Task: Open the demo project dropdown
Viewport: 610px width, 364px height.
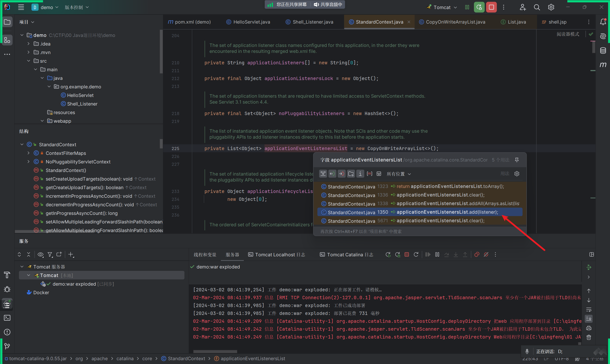Action: click(x=45, y=7)
